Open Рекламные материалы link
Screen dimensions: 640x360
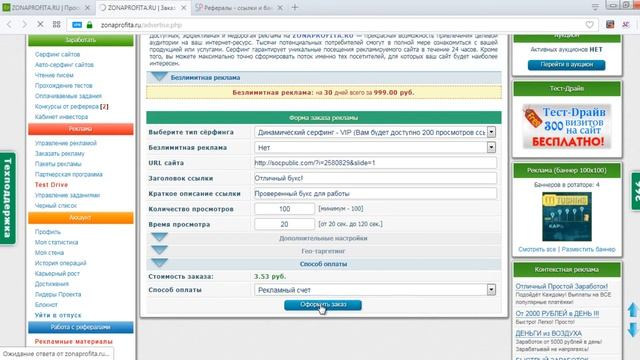pos(73,342)
